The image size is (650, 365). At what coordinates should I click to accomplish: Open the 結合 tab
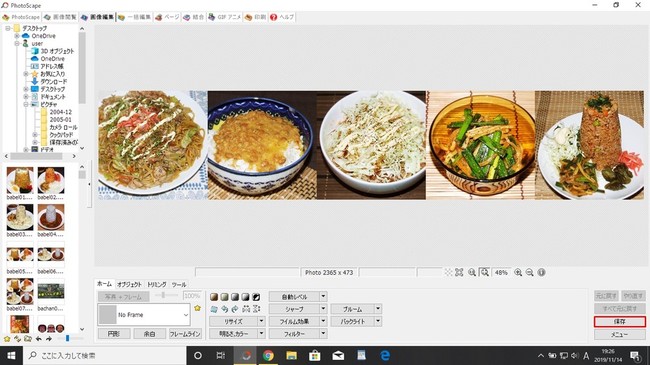coord(194,17)
